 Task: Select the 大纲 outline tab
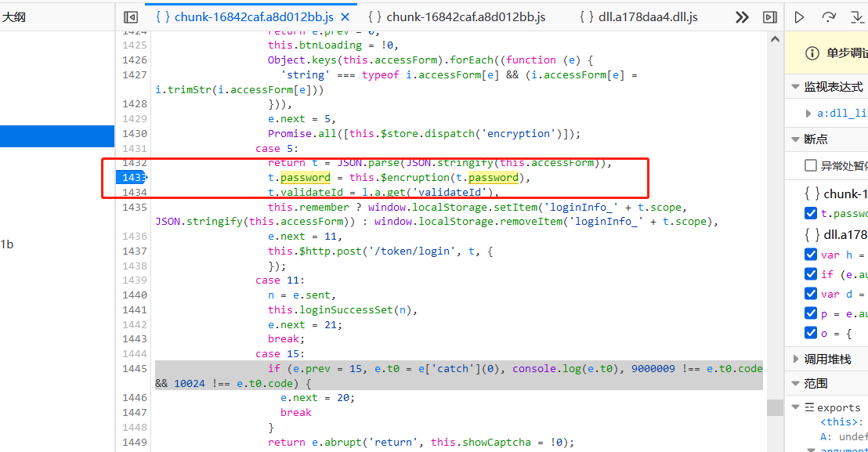tap(13, 16)
